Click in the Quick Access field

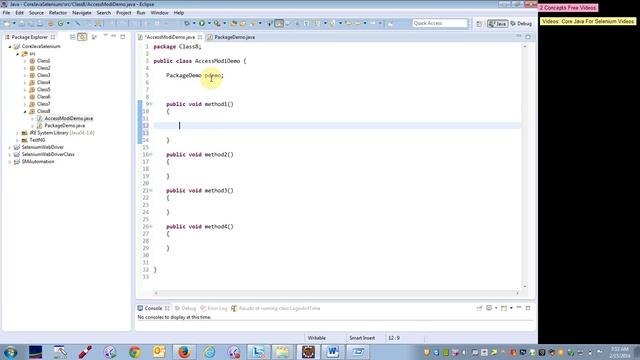tap(440, 23)
